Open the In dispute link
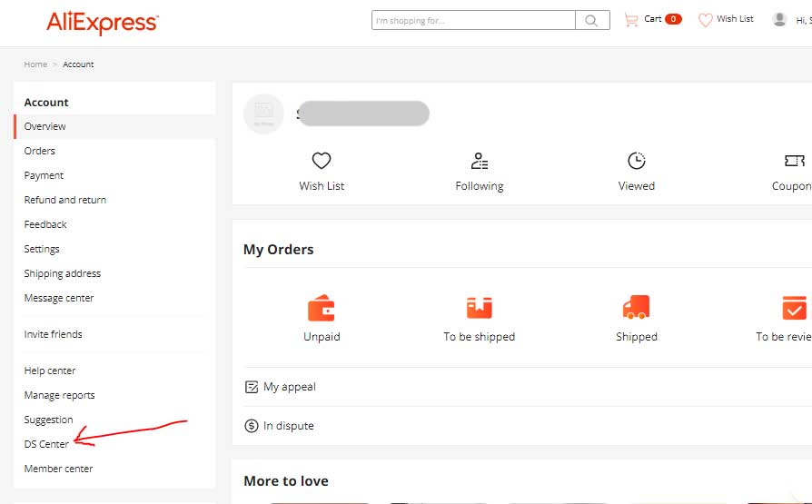812x504 pixels. [289, 426]
